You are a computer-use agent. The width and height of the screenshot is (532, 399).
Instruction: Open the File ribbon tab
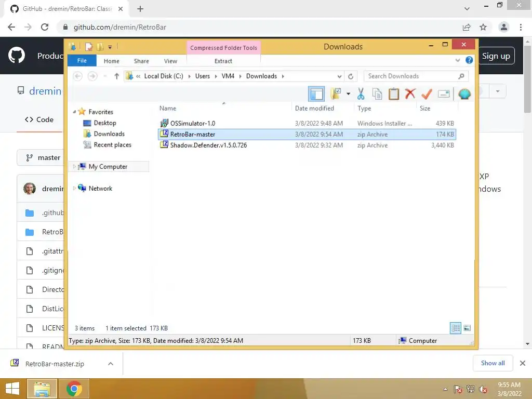[x=82, y=61]
